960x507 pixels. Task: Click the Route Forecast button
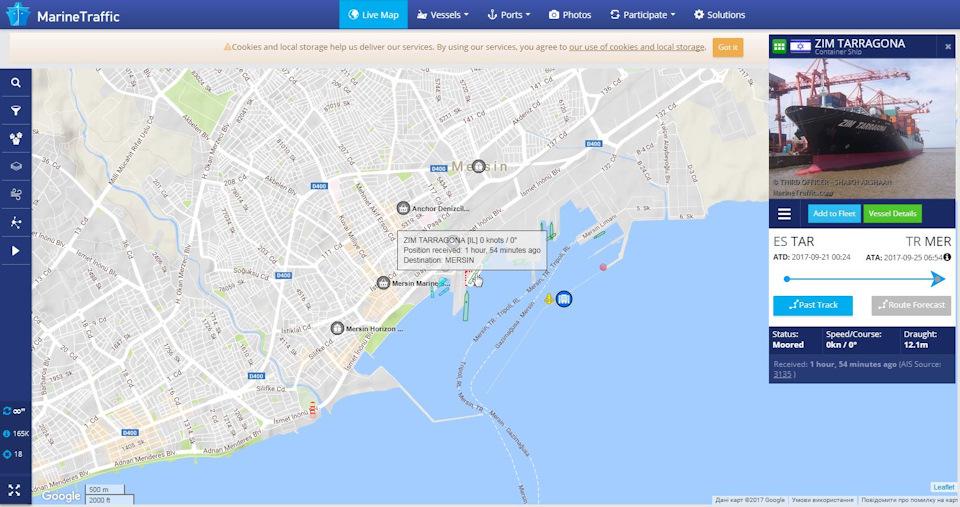point(912,305)
